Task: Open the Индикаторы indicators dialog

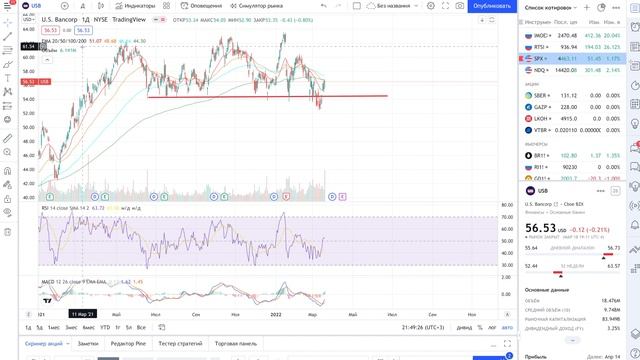Action: click(x=135, y=6)
